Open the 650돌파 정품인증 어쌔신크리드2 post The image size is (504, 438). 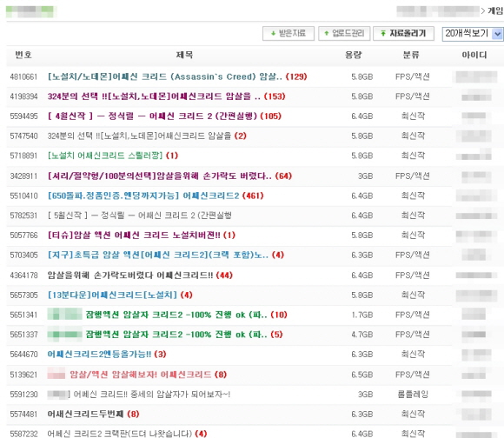point(143,196)
